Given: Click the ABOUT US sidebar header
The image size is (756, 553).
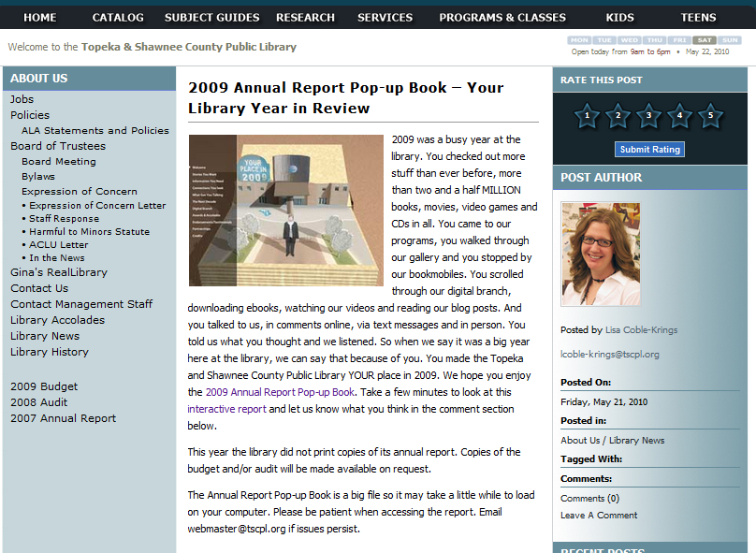Looking at the screenshot, I should pyautogui.click(x=89, y=79).
